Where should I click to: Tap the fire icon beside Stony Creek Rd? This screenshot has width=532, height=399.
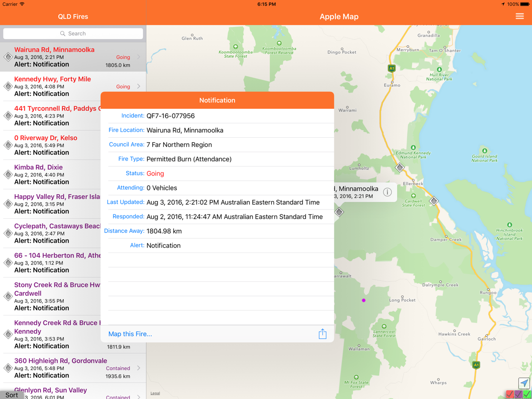click(8, 296)
